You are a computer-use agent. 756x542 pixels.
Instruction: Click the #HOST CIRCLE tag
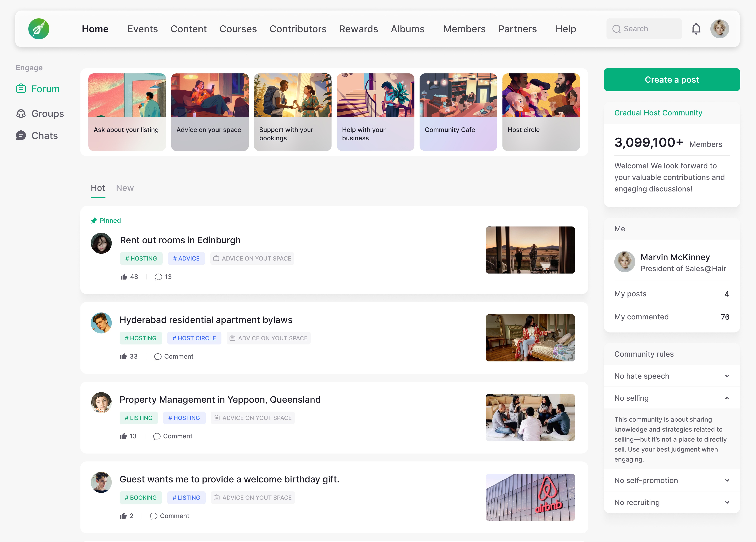click(194, 338)
